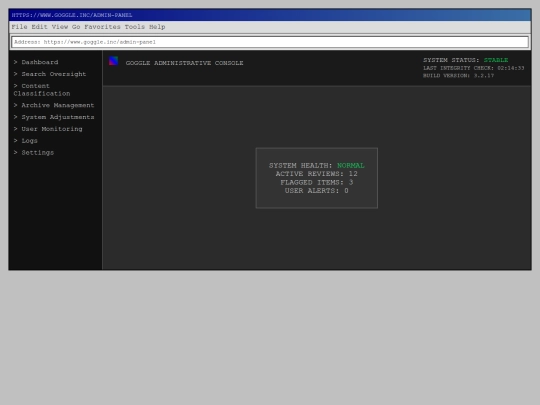
Task: Click the window title bar URL text
Action: pyautogui.click(x=72, y=15)
